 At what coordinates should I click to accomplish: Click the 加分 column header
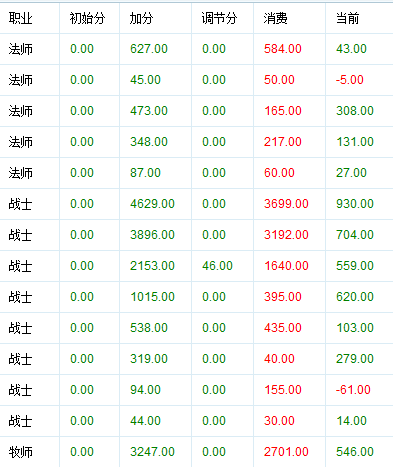point(141,18)
